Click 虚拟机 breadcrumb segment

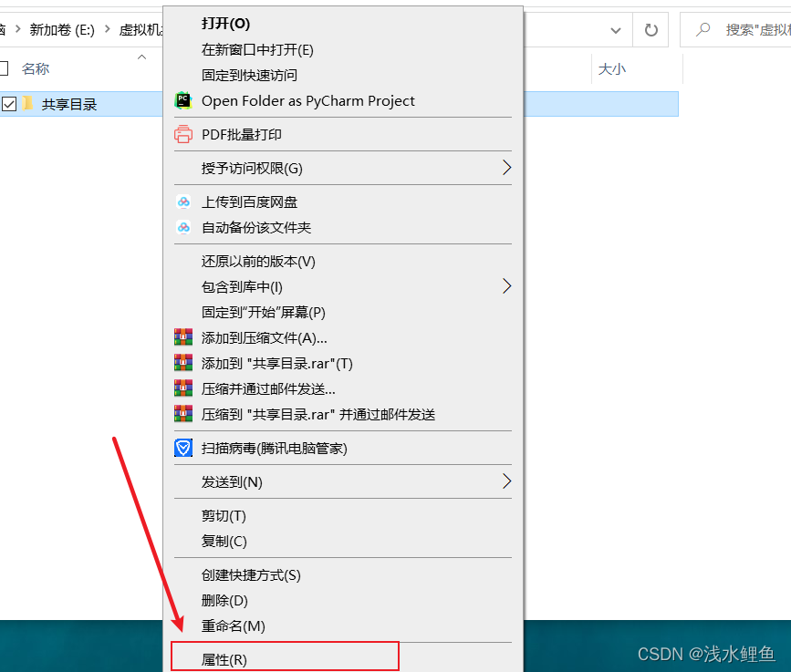pyautogui.click(x=141, y=30)
